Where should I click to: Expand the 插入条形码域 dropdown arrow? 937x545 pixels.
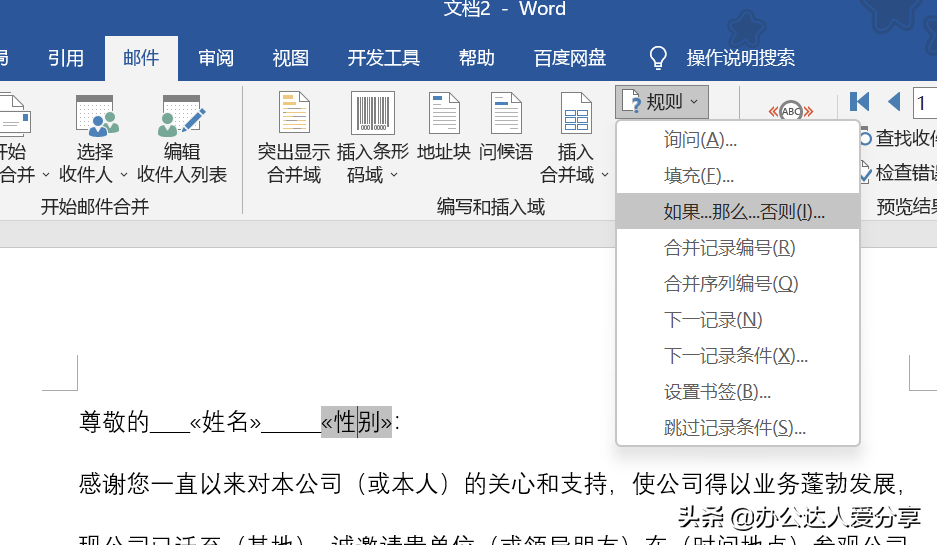[x=394, y=175]
